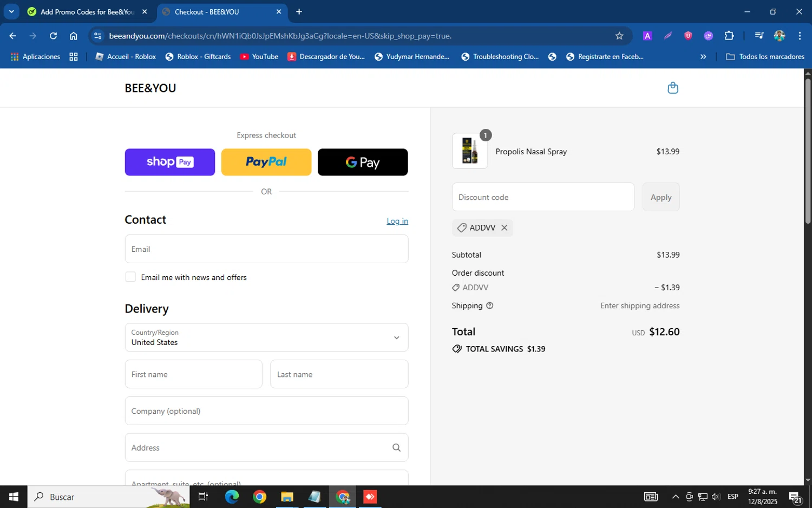Viewport: 812px width, 508px height.
Task: Focus the Last name field
Action: point(339,374)
